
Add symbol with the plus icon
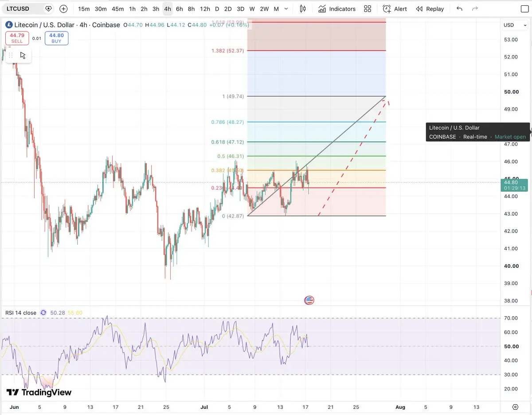coord(63,9)
